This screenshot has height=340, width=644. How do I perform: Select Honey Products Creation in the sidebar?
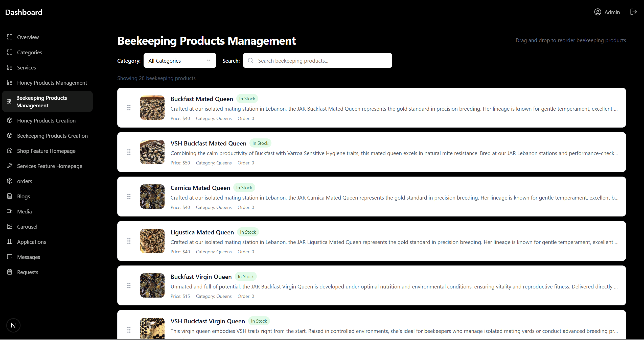[x=46, y=120]
